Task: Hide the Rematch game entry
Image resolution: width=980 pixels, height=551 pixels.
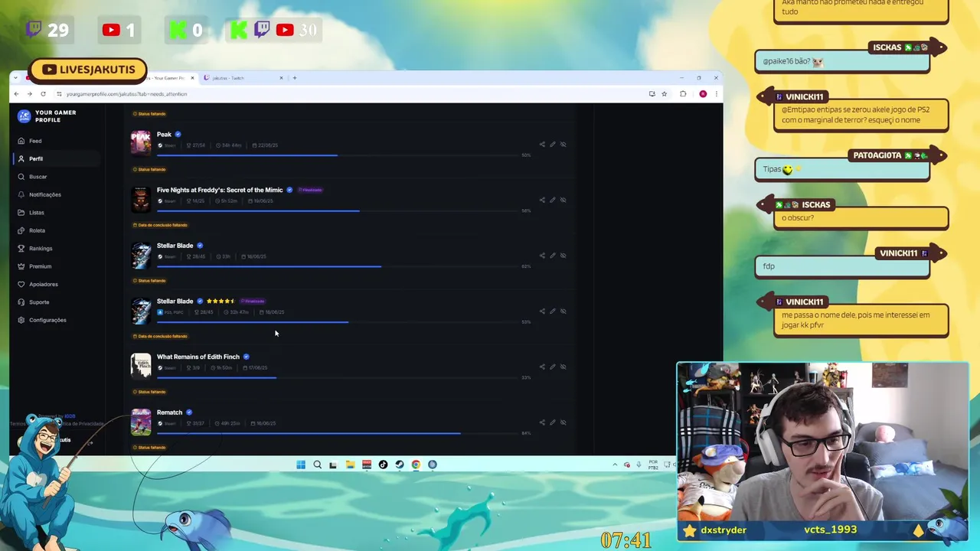Action: pyautogui.click(x=563, y=422)
